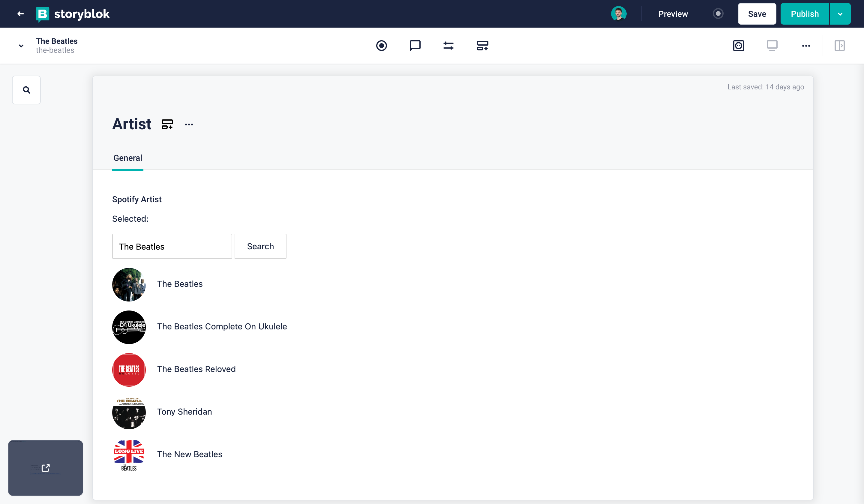
Task: Open the comments speech bubble icon
Action: pos(415,46)
